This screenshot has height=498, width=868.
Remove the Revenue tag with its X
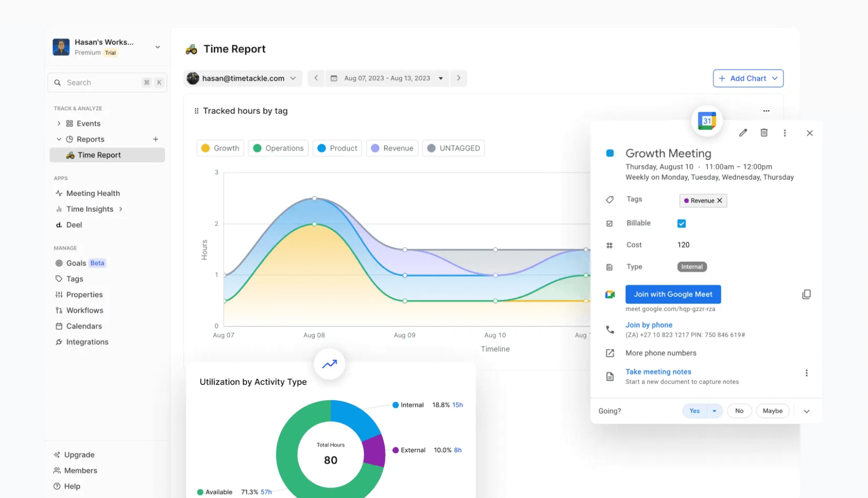pyautogui.click(x=720, y=201)
